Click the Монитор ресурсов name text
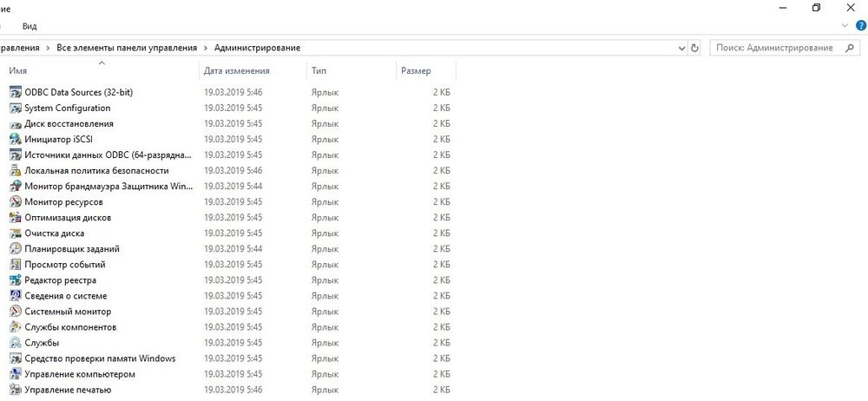This screenshot has width=868, height=401. [x=63, y=202]
